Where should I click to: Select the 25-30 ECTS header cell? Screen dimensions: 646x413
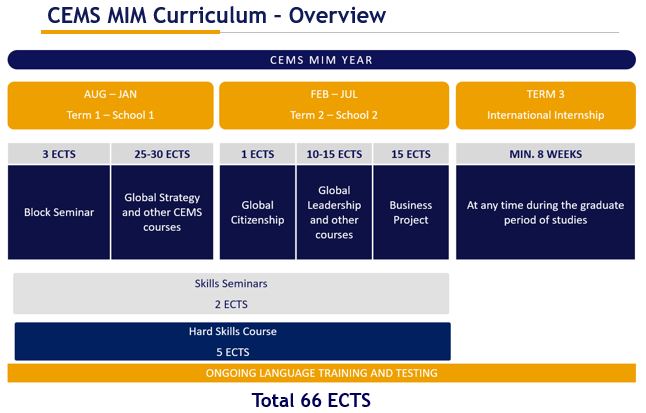tap(162, 154)
